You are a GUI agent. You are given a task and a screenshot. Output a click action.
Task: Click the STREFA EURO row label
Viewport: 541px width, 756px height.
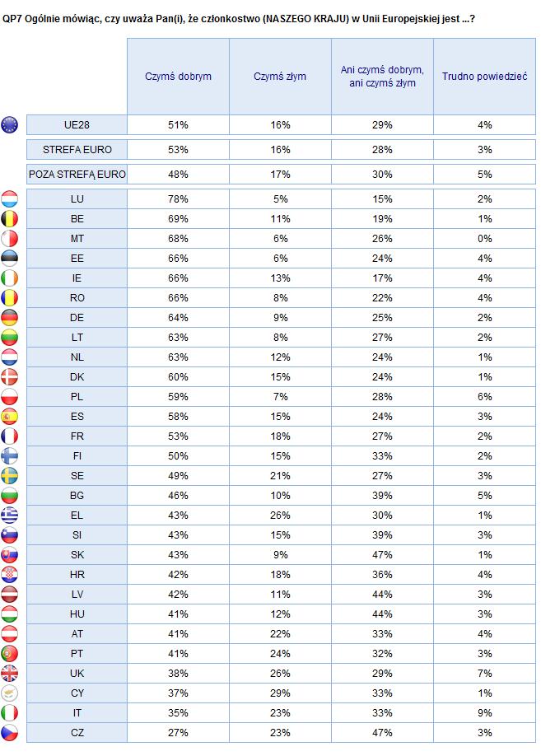click(x=77, y=149)
